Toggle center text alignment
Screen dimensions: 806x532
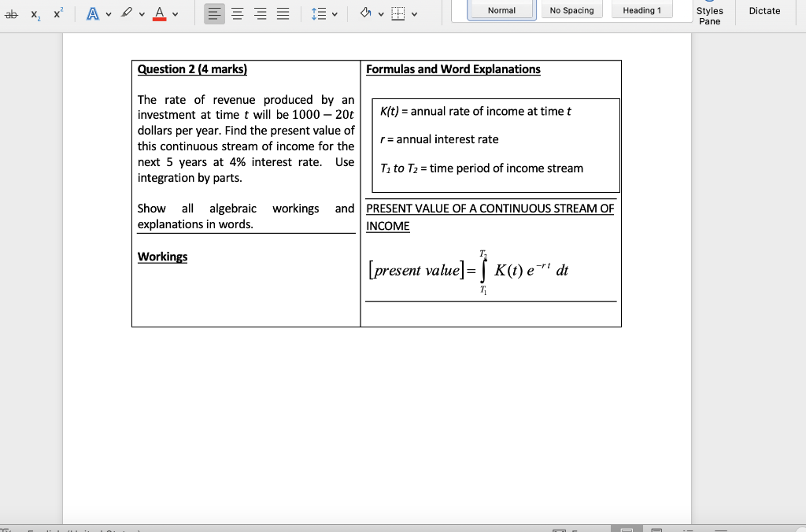pos(237,14)
